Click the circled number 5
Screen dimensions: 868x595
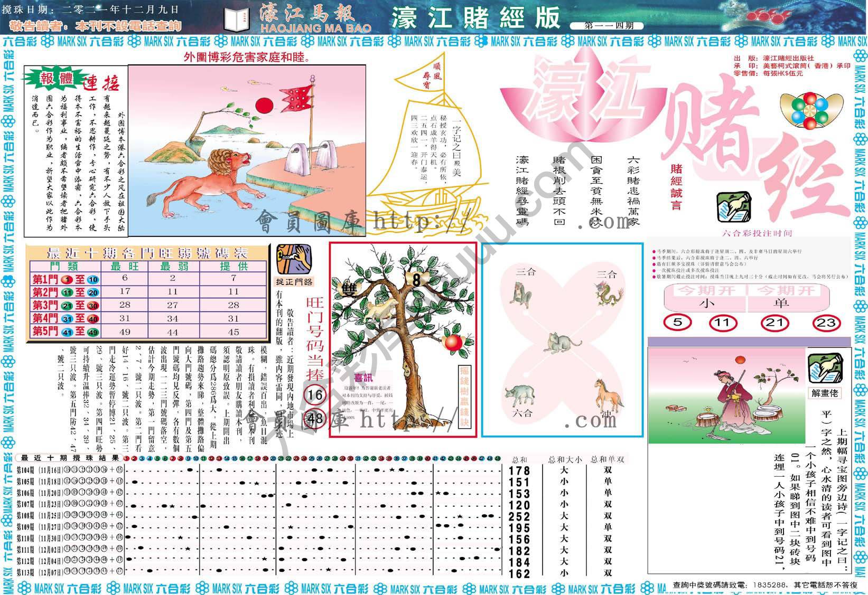pyautogui.click(x=678, y=322)
